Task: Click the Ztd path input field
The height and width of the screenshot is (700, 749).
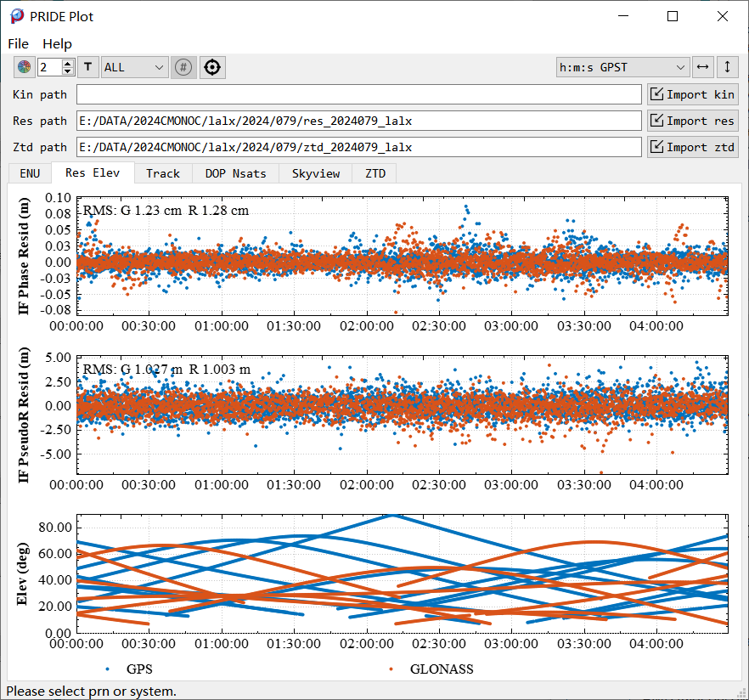Action: coord(358,147)
